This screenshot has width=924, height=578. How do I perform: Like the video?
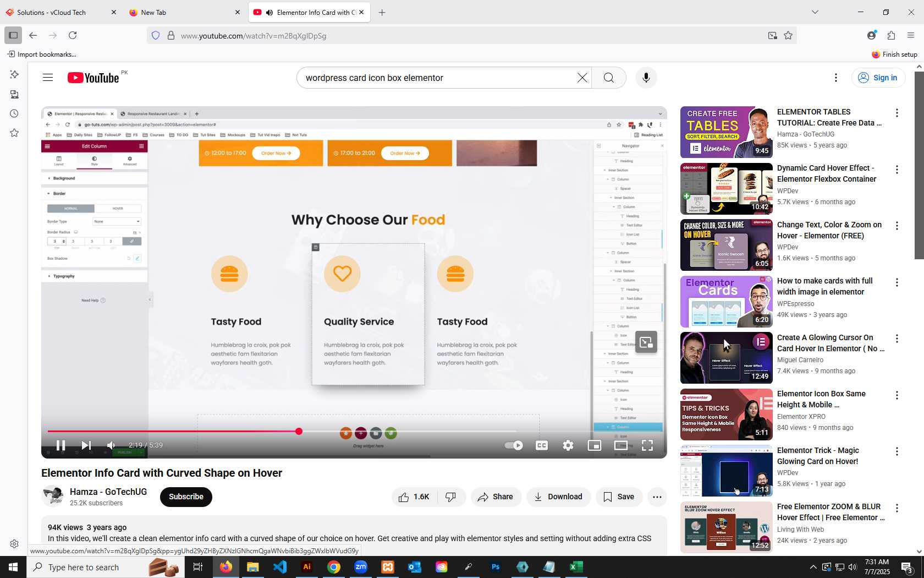pyautogui.click(x=415, y=497)
